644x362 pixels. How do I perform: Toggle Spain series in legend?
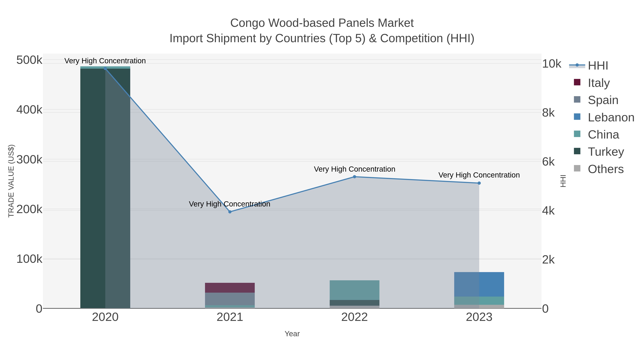pos(596,100)
